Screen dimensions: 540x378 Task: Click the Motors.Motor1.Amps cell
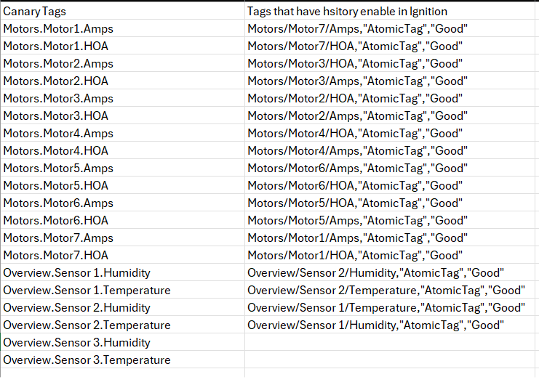point(123,29)
